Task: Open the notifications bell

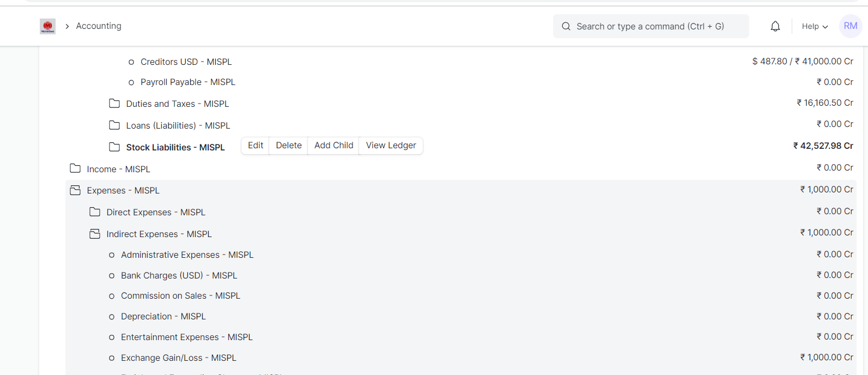Action: (x=775, y=26)
